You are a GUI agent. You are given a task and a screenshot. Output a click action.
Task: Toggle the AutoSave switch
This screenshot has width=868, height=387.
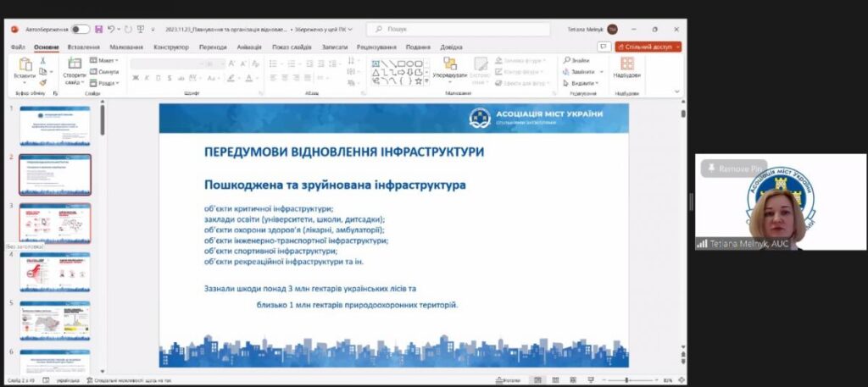(x=81, y=30)
